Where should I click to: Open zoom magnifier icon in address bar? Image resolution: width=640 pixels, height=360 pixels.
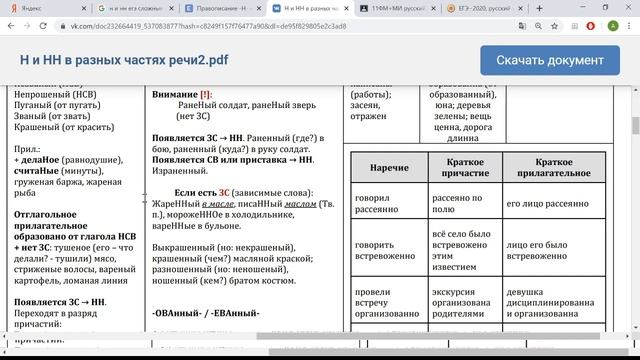tap(538, 26)
